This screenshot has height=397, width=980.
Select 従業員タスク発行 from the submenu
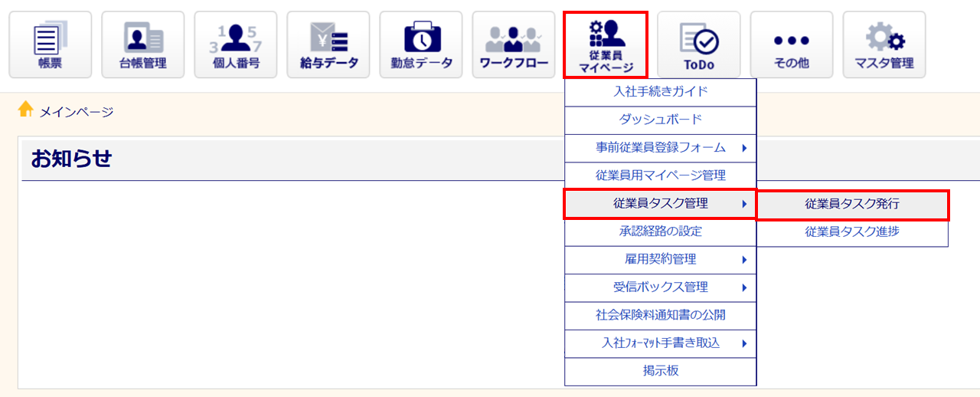(852, 205)
